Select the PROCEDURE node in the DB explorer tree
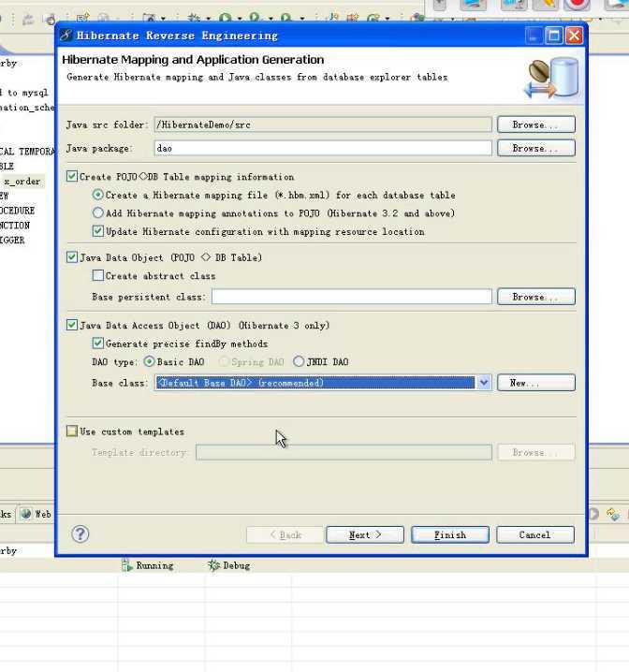This screenshot has width=629, height=672. (17, 211)
